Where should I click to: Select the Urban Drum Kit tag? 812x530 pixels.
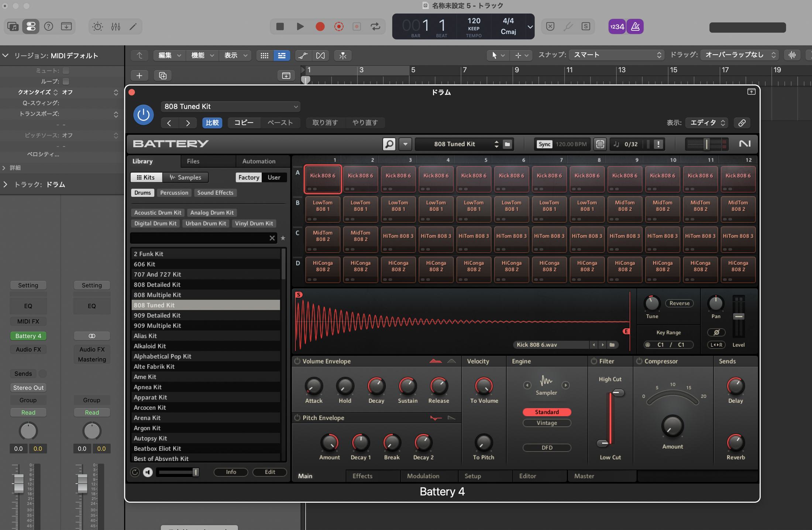(x=206, y=223)
